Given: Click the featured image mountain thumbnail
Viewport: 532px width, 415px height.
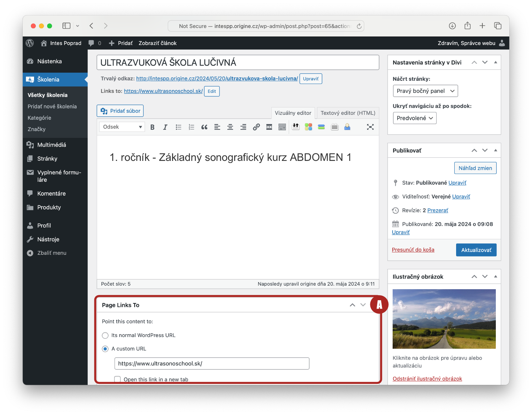Looking at the screenshot, I should tap(444, 319).
